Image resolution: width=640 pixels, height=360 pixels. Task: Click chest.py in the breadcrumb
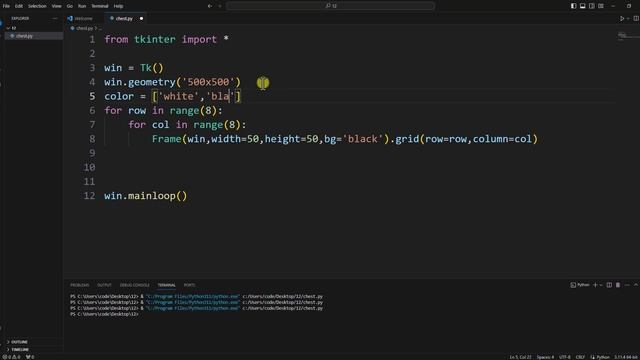84,28
